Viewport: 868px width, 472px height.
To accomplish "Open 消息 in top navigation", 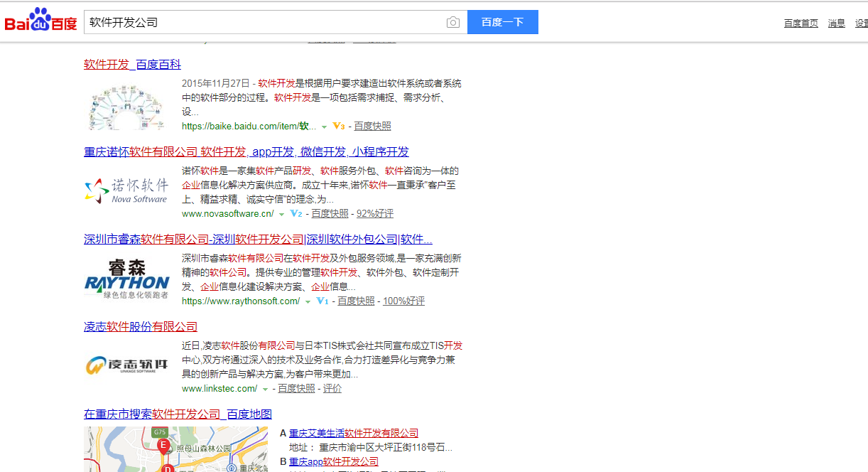I will point(837,23).
